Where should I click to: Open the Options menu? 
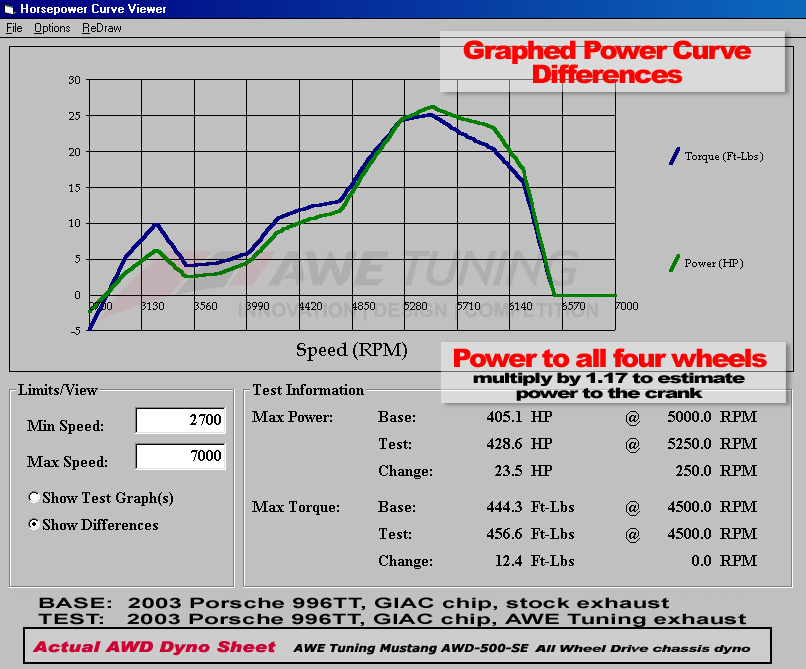(x=52, y=28)
